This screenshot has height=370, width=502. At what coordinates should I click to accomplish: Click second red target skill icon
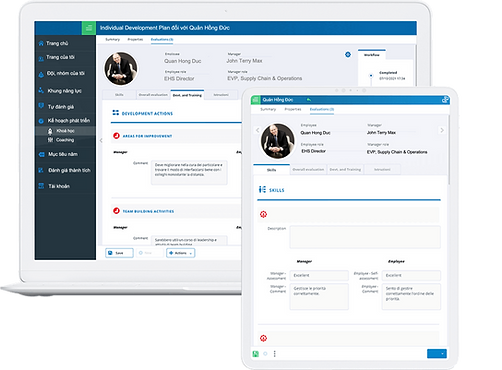[x=263, y=338]
